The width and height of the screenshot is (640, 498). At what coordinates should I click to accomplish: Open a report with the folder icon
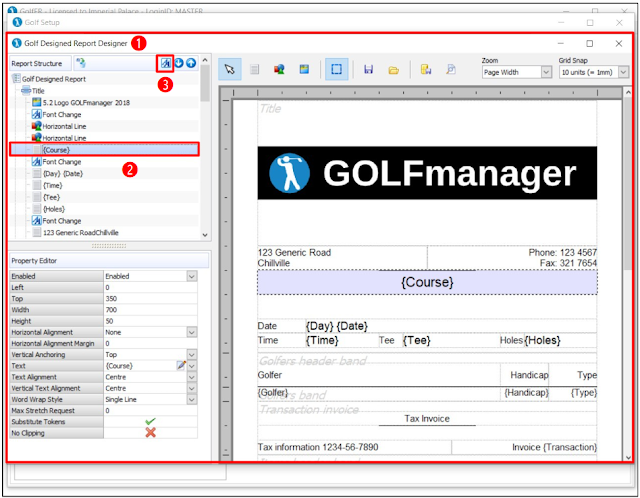(393, 70)
